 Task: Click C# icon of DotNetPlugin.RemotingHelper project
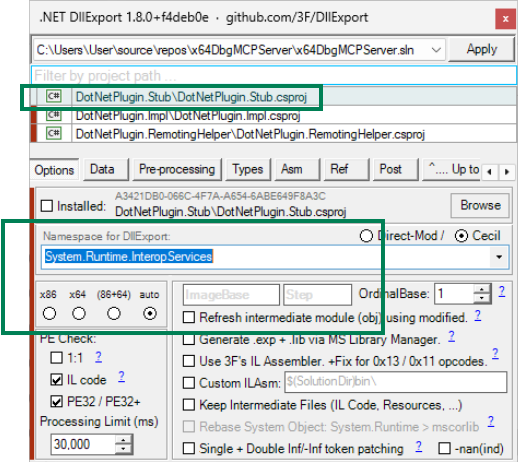[x=54, y=134]
